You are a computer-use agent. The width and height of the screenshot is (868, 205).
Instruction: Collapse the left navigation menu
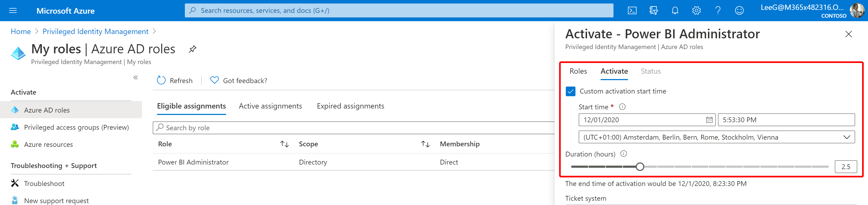[x=136, y=77]
